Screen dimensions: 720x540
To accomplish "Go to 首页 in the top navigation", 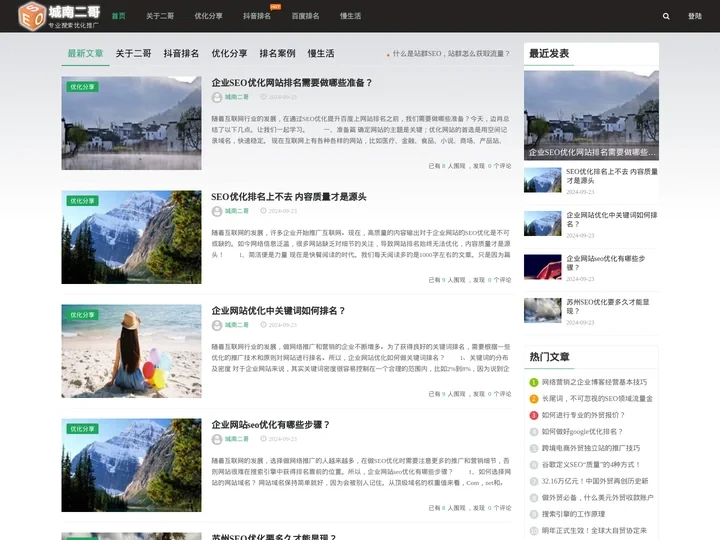I will (118, 16).
